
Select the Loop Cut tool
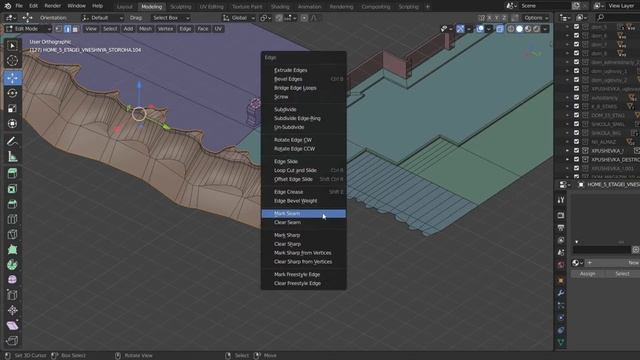click(x=12, y=219)
